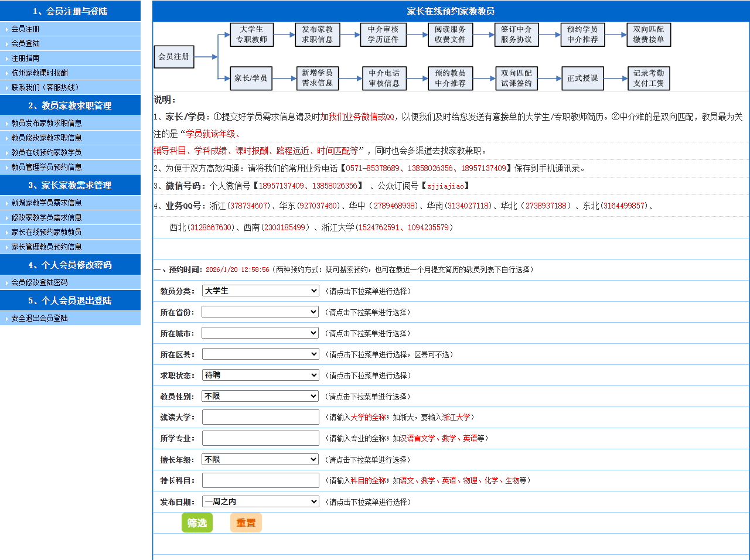
Task: Select the 教员性别 gender dropdown
Action: [x=260, y=396]
